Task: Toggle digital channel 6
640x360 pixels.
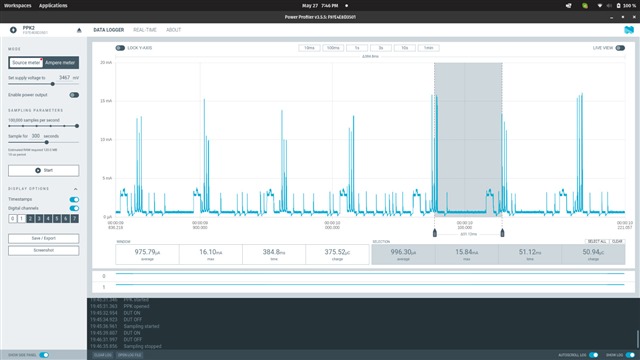Action: click(66, 219)
